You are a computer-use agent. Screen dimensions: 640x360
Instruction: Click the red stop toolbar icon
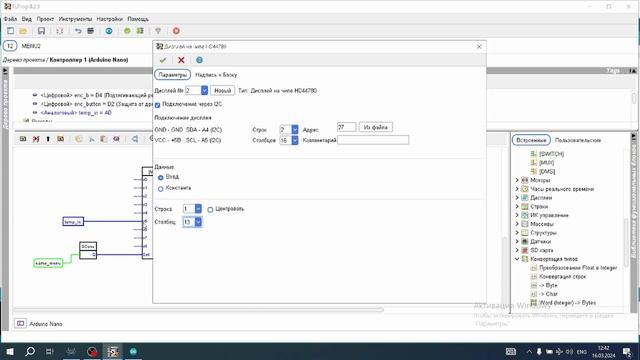click(176, 31)
